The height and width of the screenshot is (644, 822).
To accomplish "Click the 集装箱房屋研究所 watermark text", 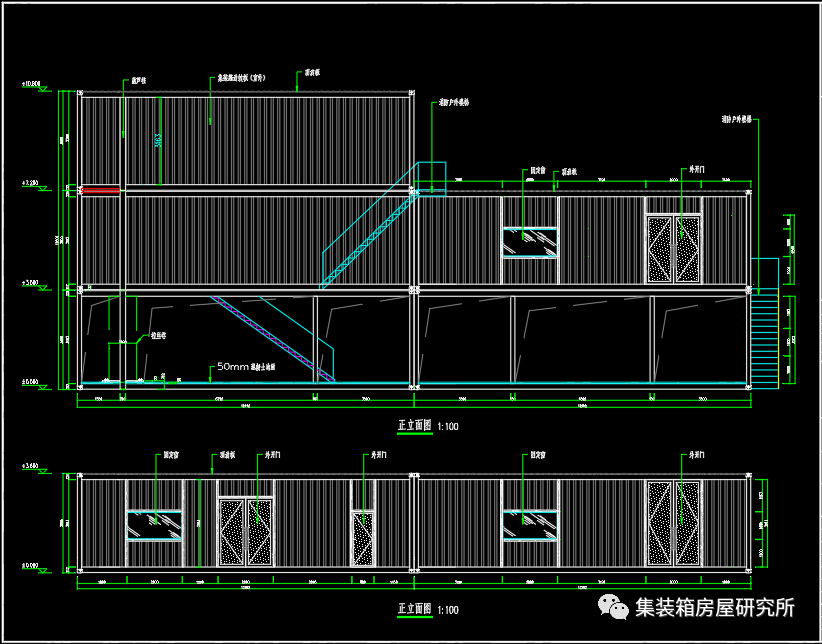I will [x=714, y=607].
